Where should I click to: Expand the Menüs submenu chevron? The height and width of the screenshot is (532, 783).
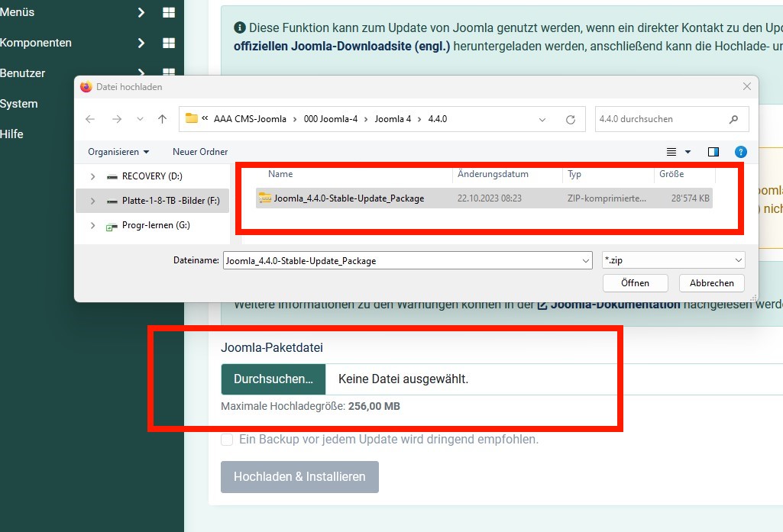click(141, 12)
